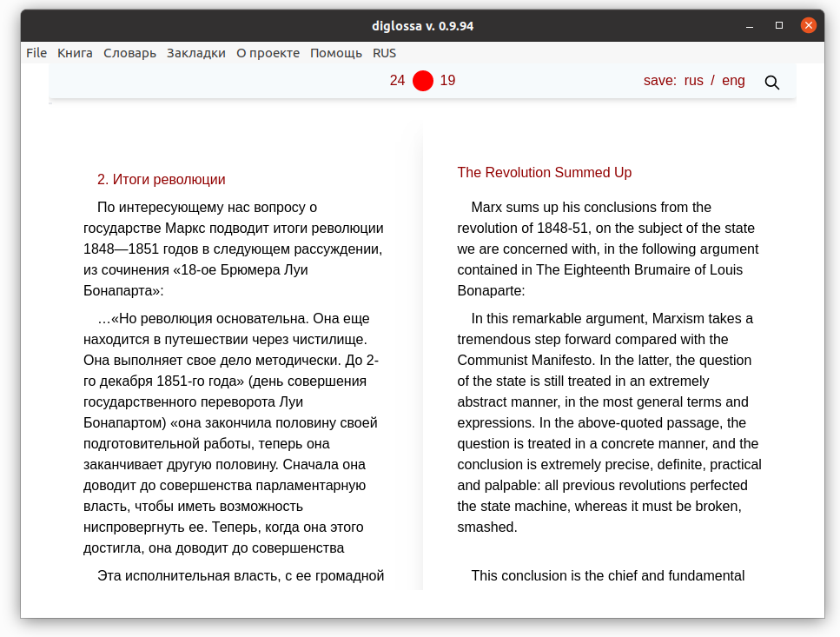The image size is (840, 637).
Task: Minimize the diglossa window
Action: tap(750, 25)
